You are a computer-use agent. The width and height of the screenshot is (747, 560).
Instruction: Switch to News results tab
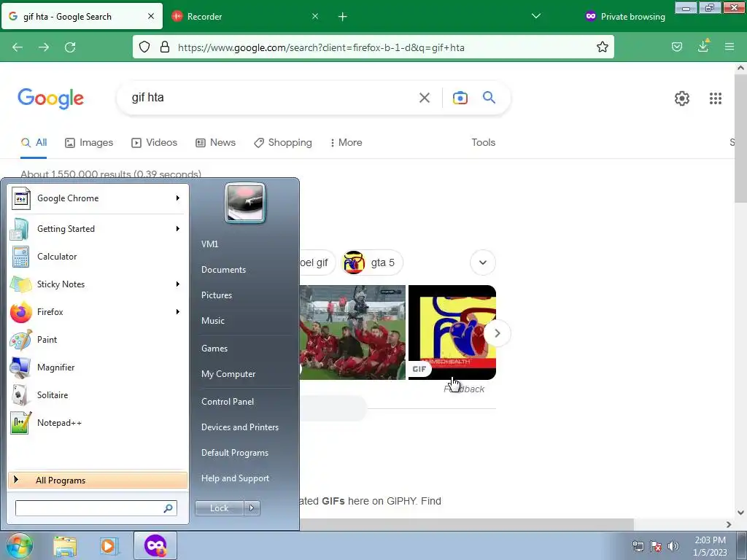click(x=216, y=142)
